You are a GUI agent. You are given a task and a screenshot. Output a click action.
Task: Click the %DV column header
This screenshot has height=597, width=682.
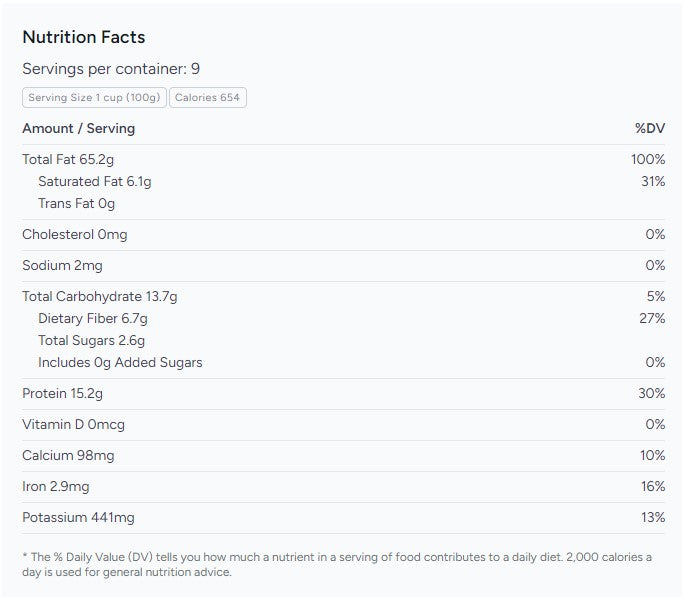click(649, 128)
